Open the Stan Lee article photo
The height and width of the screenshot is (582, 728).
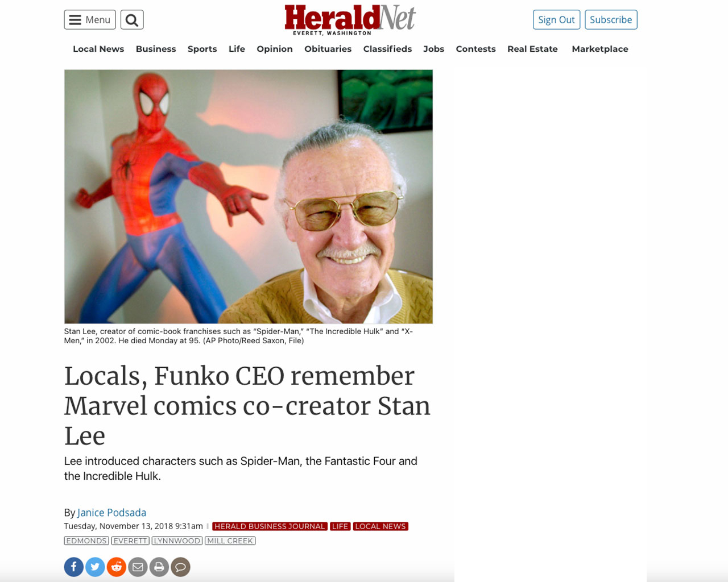(x=249, y=197)
